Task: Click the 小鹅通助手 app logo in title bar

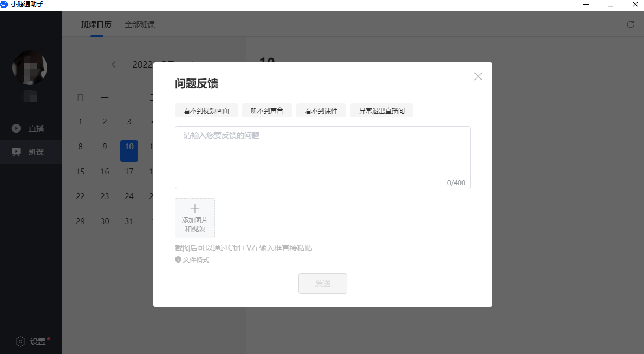Action: tap(4, 4)
